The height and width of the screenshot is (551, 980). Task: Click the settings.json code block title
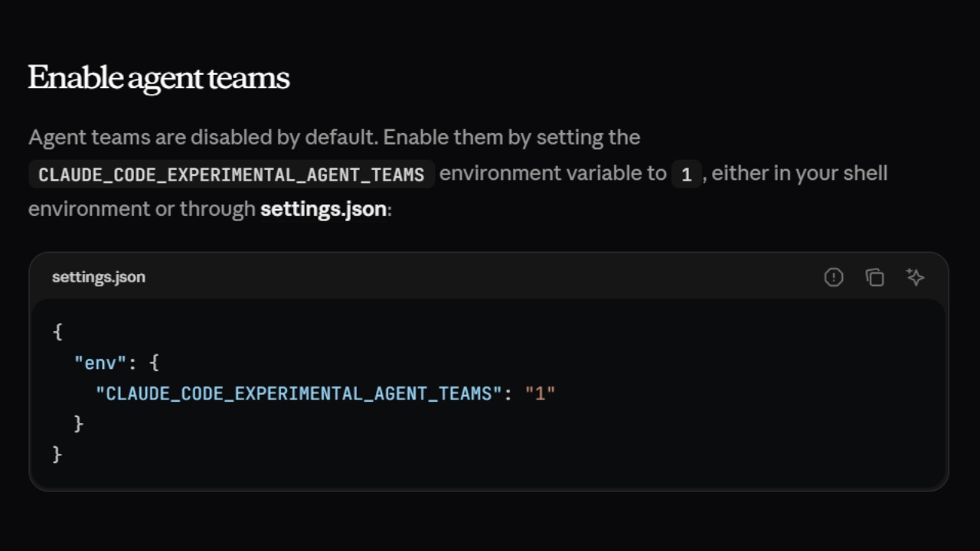coord(99,277)
